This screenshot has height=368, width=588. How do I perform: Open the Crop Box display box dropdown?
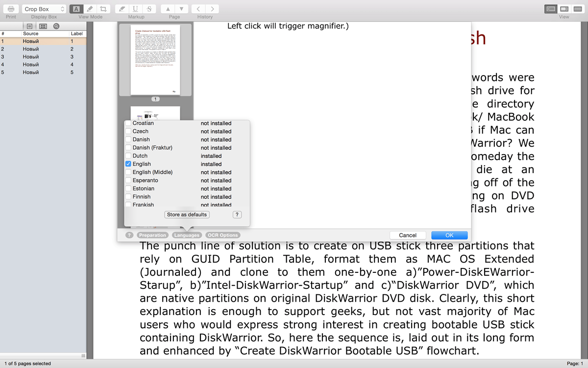[x=44, y=9]
